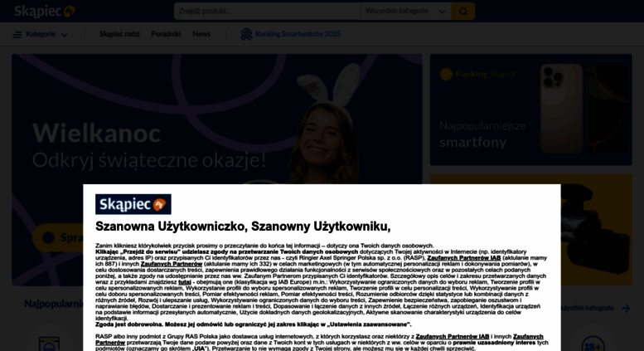The width and height of the screenshot is (644, 351).
Task: Click the ranking badge icon
Action: pos(246,34)
